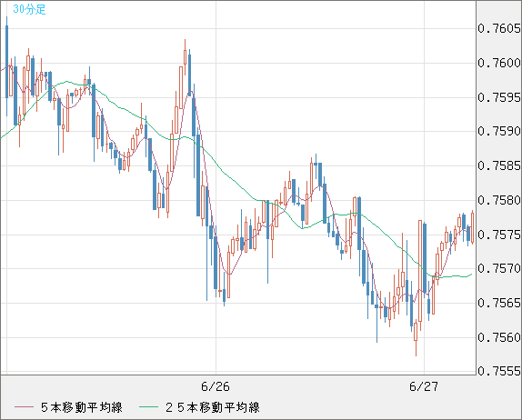The height and width of the screenshot is (420, 522).
Task: Click the purple 5-period MA legend line
Action: 24,407
